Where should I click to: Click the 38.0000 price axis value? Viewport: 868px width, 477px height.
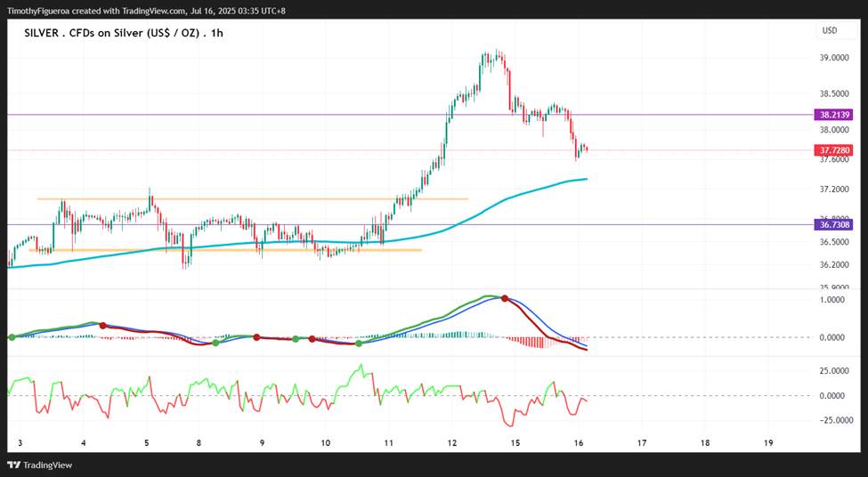click(832, 130)
